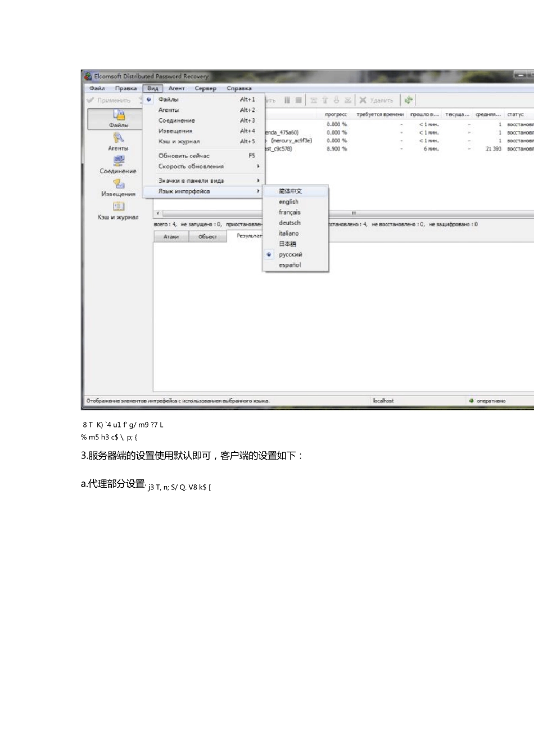The height and width of the screenshot is (756, 534).
Task: Click the move-down arrow toolbar icon
Action: 336,100
